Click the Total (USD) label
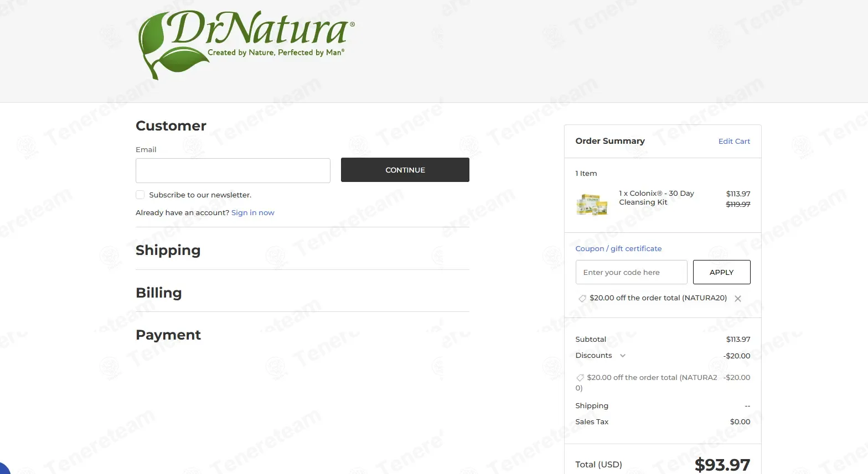 (x=599, y=465)
